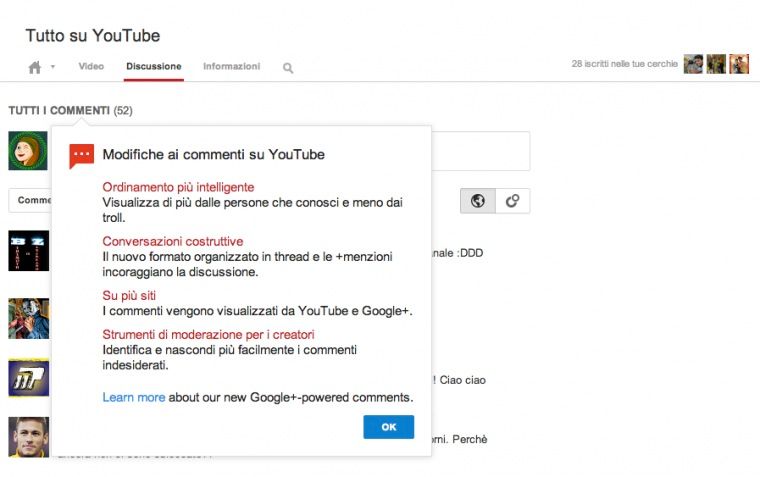
Task: Open first subscriber avatar in circles list
Action: tap(693, 64)
